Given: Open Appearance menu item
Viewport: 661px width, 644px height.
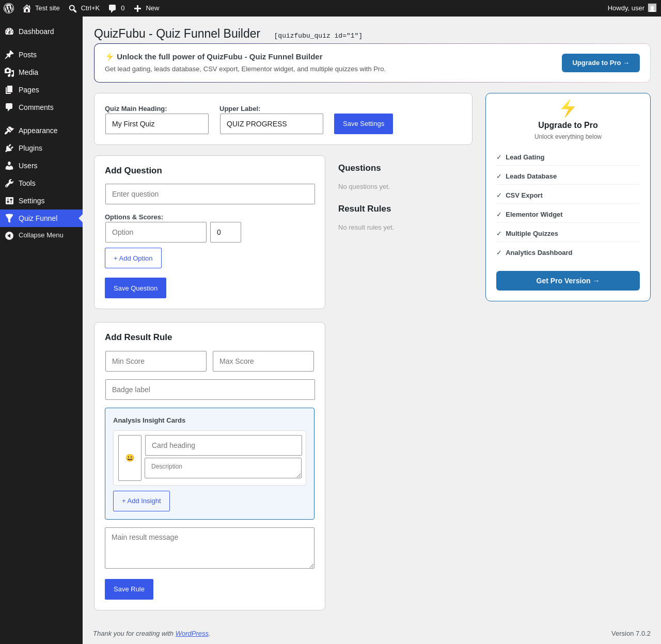Looking at the screenshot, I should point(41,131).
